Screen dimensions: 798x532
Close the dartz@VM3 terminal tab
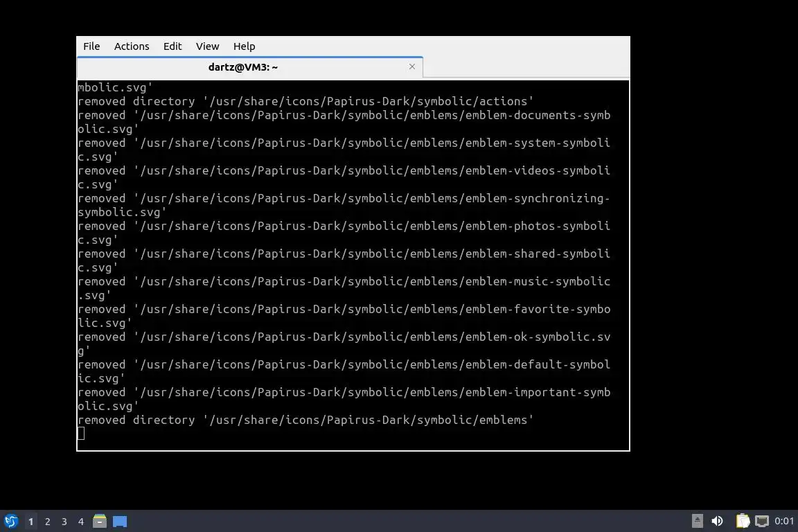pyautogui.click(x=412, y=66)
